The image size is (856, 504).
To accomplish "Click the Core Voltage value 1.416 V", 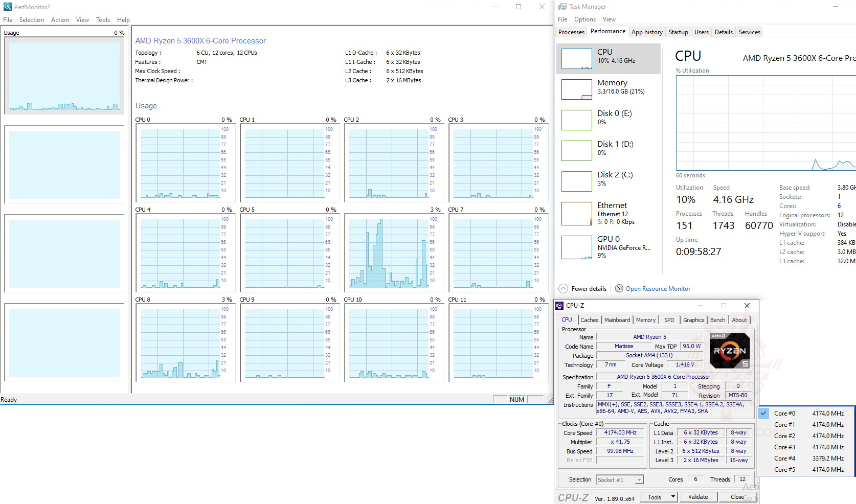I will pos(685,364).
